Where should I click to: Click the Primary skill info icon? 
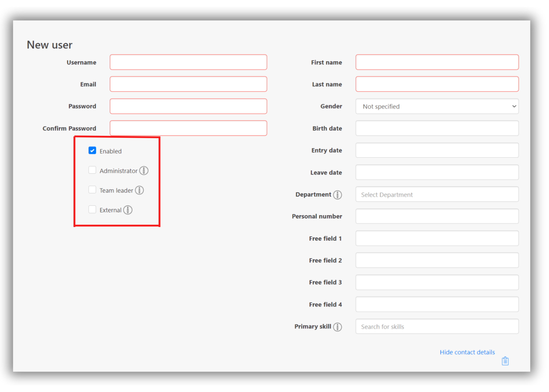tap(337, 327)
